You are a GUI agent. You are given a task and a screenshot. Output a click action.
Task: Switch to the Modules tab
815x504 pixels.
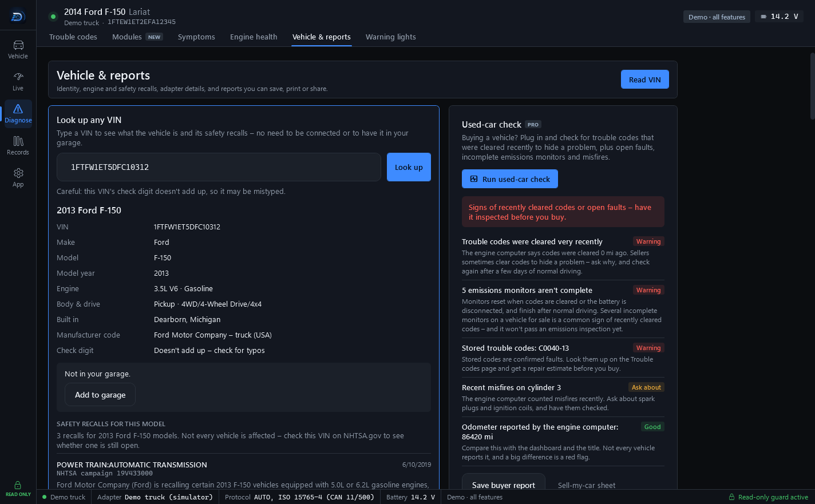(137, 37)
